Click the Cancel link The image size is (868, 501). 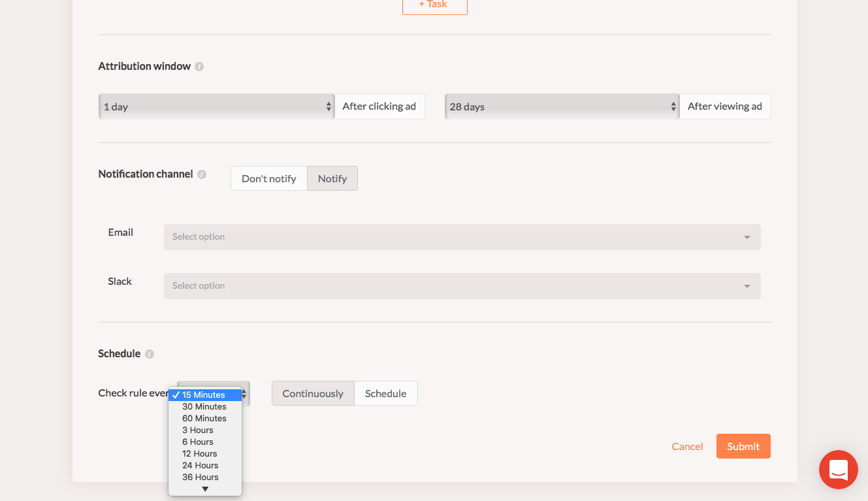687,446
